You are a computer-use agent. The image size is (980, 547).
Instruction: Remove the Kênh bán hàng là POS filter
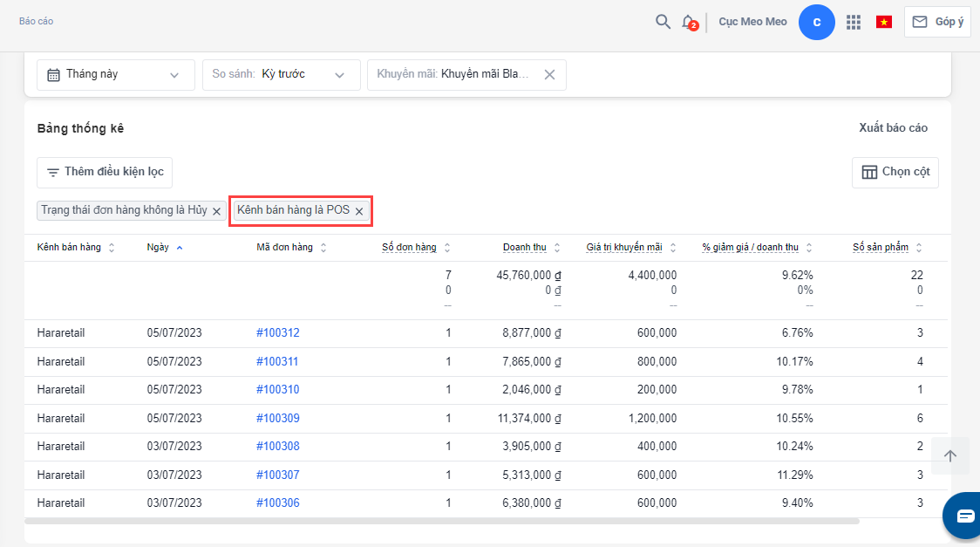(x=359, y=211)
